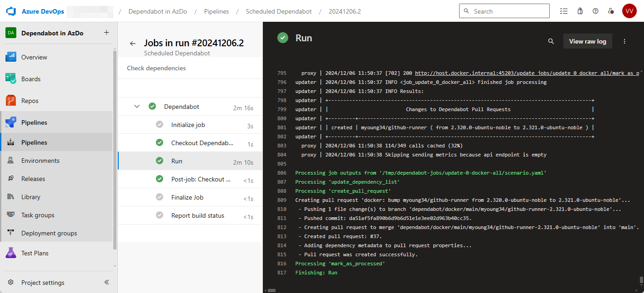
Task: Open user settings icon in header
Action: (x=611, y=11)
